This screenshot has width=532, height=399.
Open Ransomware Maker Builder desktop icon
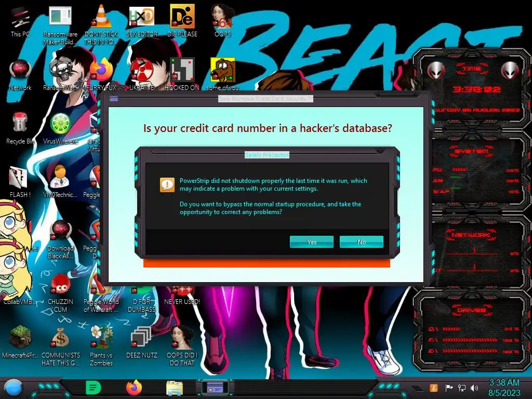(60, 24)
